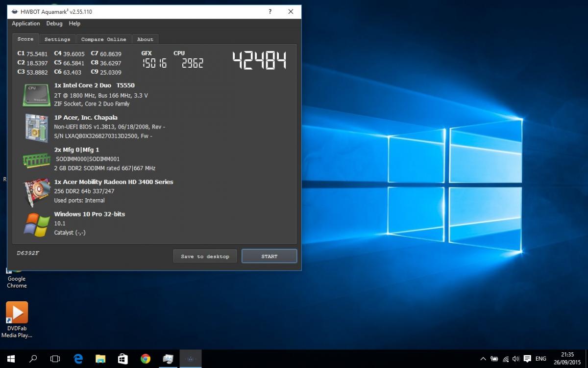Click the '256 DDR2 64b 337/247' line
This screenshot has width=588, height=368.
point(84,191)
